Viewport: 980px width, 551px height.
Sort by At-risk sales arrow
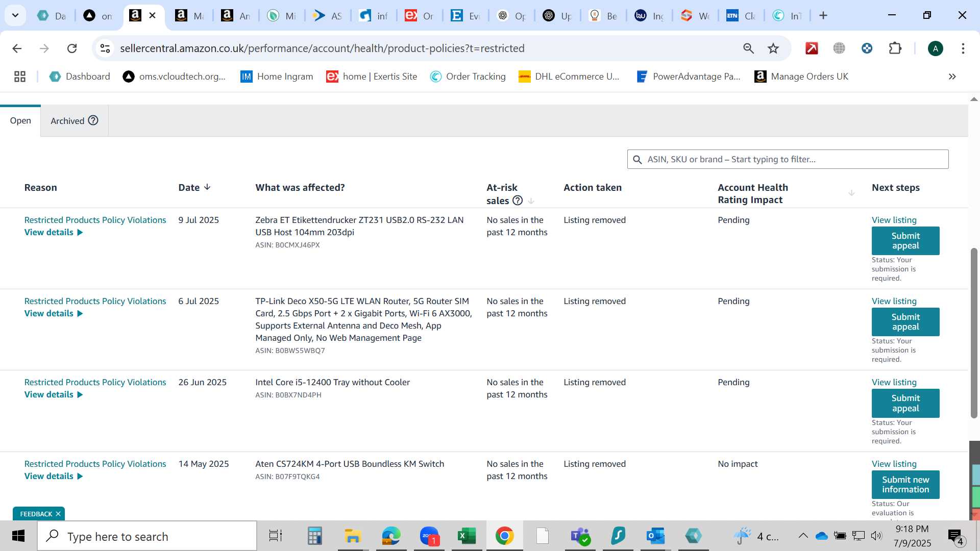[531, 201]
